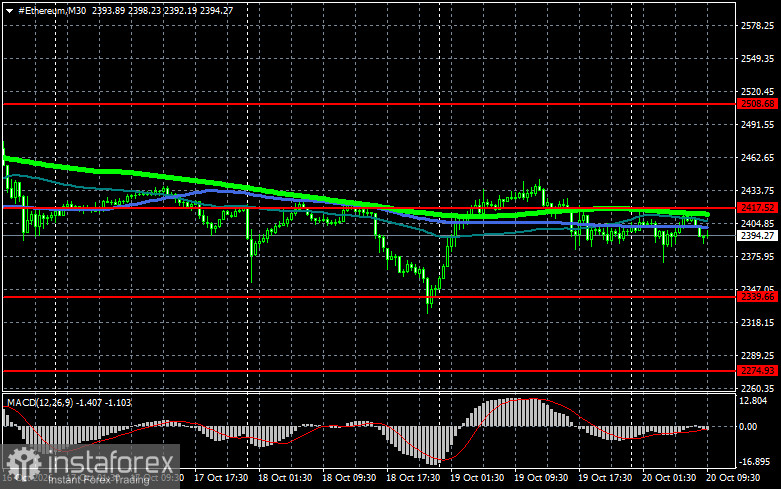Click the 19 Oct 01:30 time label
The image size is (781, 489).
coord(477,478)
